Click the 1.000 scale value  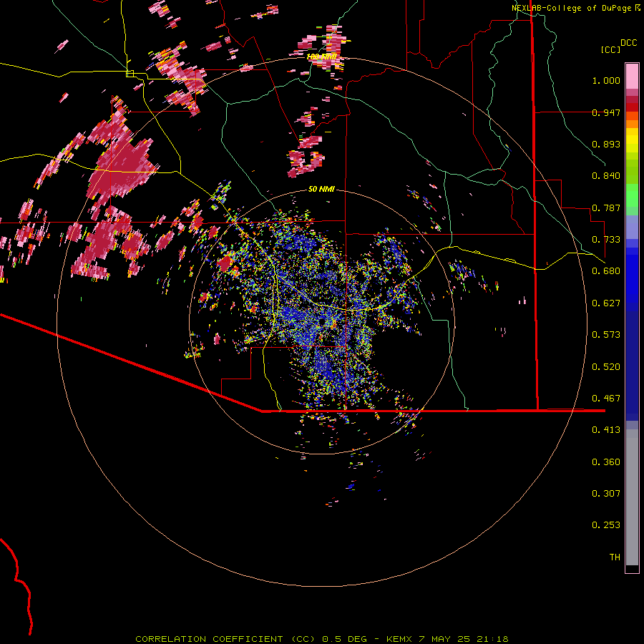coord(606,80)
